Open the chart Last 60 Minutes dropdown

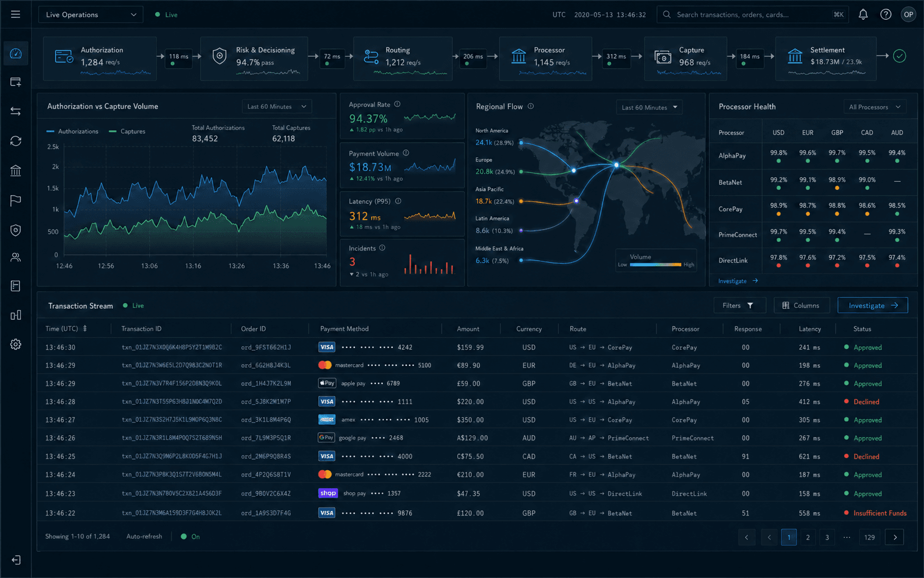[277, 107]
